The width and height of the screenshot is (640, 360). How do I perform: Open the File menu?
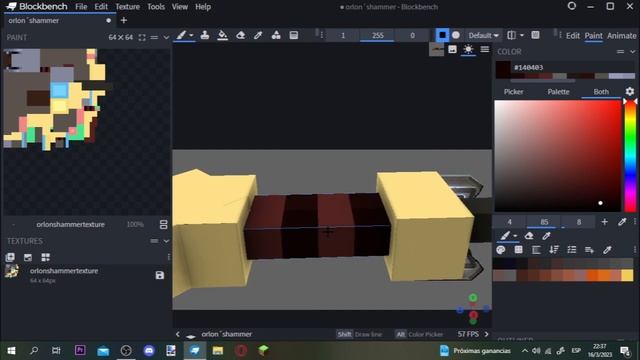point(81,7)
